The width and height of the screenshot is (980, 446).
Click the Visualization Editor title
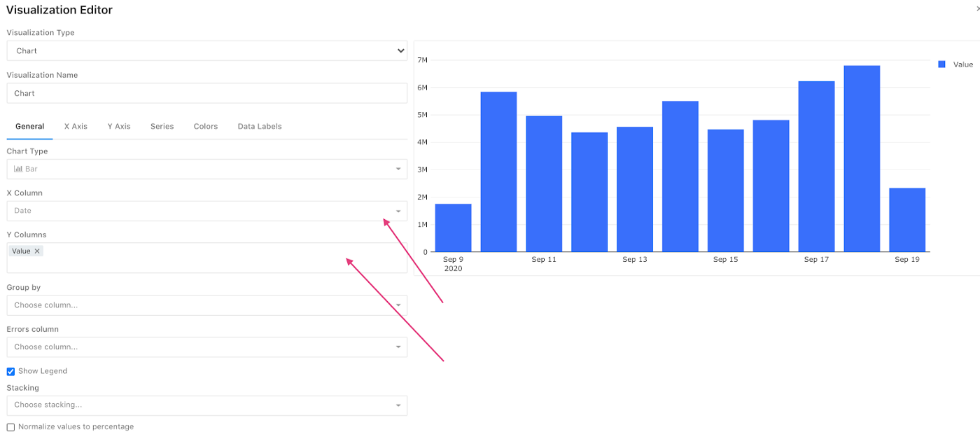click(59, 10)
